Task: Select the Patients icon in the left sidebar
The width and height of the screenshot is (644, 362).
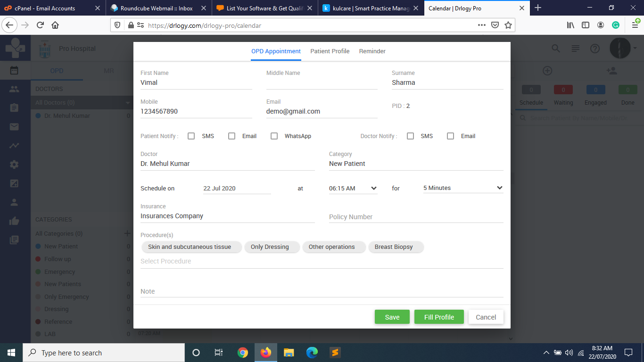Action: click(x=15, y=89)
